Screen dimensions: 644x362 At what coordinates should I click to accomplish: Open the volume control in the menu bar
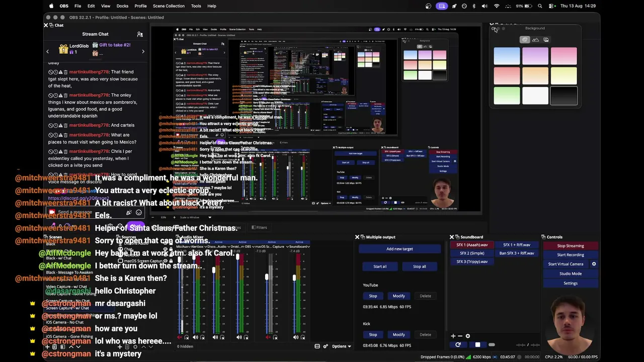(484, 6)
